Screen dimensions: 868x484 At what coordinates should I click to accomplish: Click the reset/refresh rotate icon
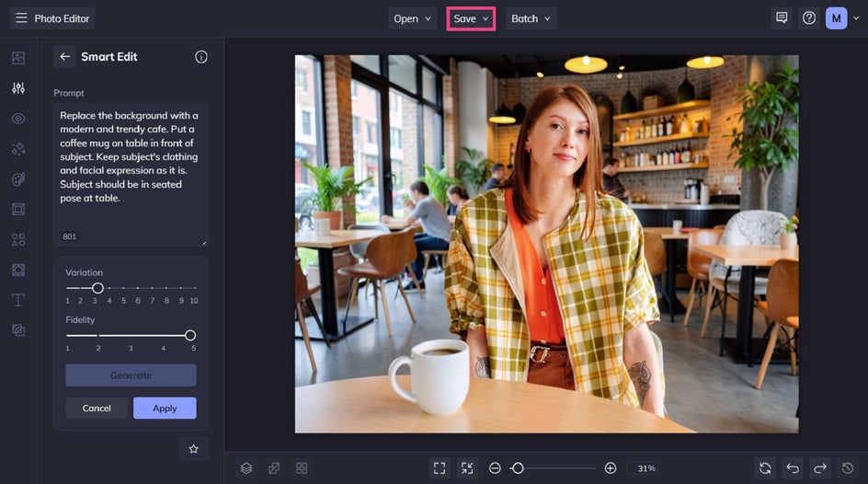pyautogui.click(x=765, y=468)
